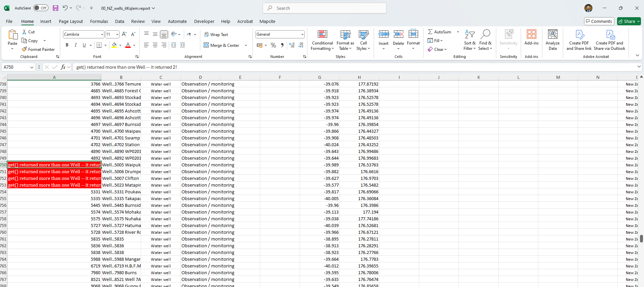Image resolution: width=644 pixels, height=287 pixels.
Task: Expand the Name Box dropdown arrow
Action: point(32,67)
